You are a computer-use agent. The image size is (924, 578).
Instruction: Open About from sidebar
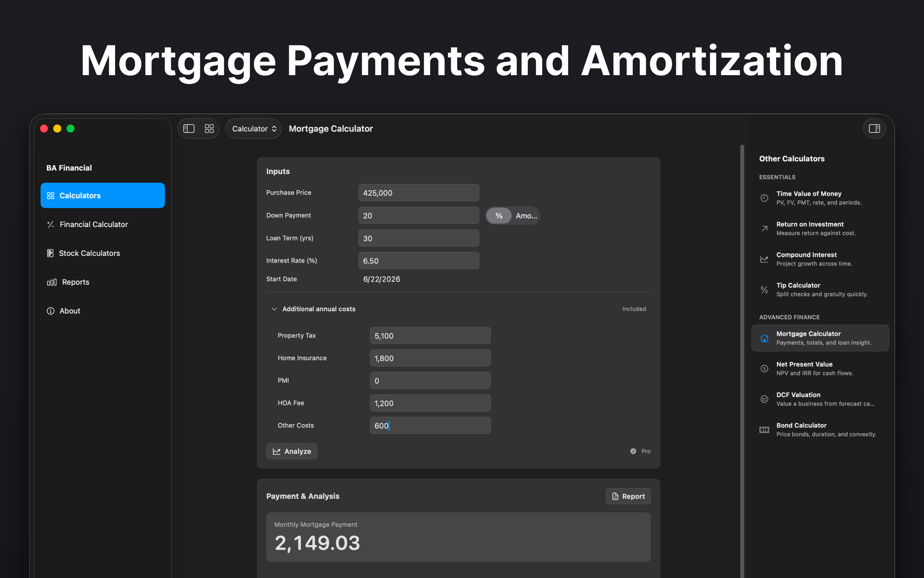click(x=103, y=311)
